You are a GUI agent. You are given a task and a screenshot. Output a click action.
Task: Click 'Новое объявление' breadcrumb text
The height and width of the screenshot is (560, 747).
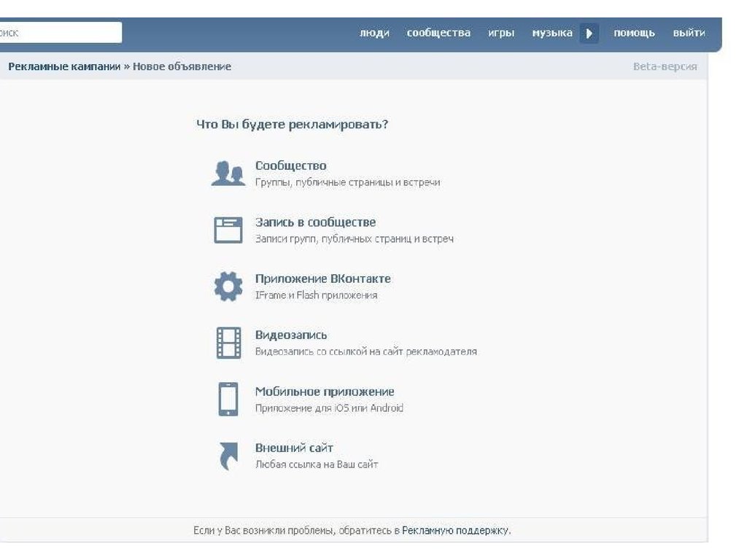pos(182,66)
